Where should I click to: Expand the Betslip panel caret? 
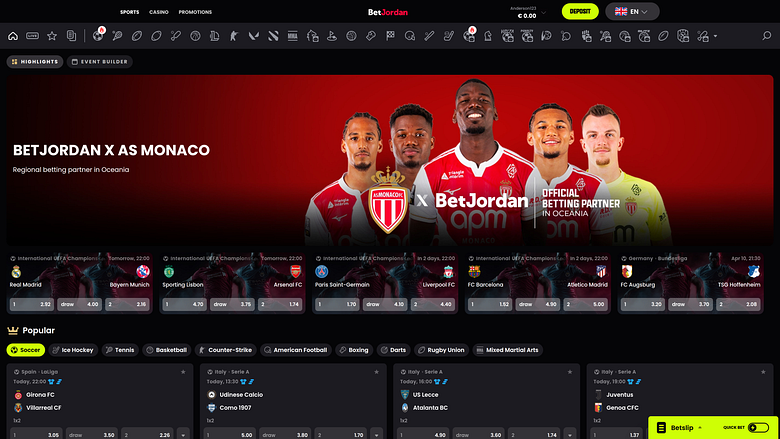pos(700,428)
